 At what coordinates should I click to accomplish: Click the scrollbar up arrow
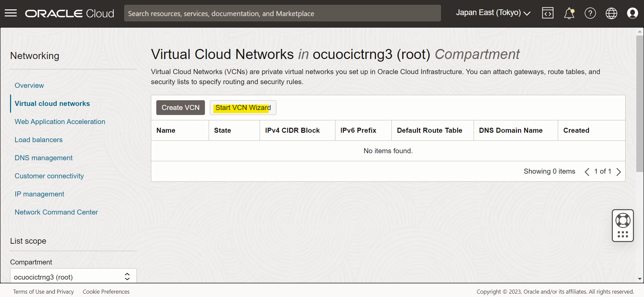point(640,32)
